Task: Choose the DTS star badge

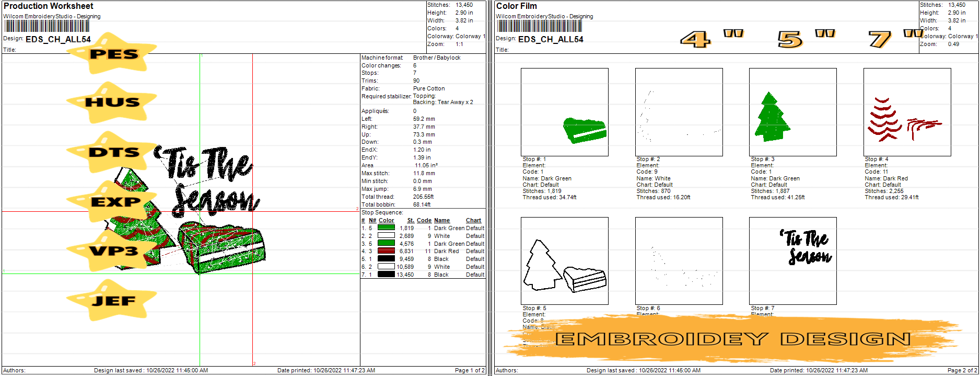Action: coord(112,152)
